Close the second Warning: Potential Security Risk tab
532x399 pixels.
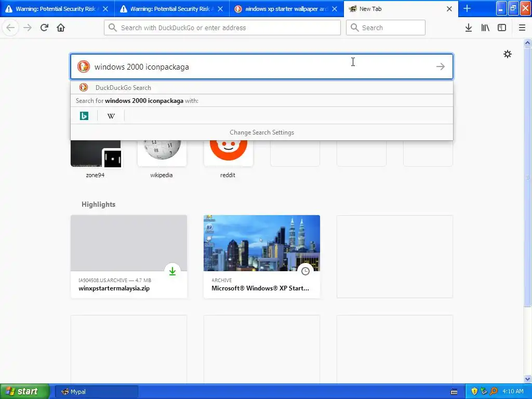tap(220, 9)
